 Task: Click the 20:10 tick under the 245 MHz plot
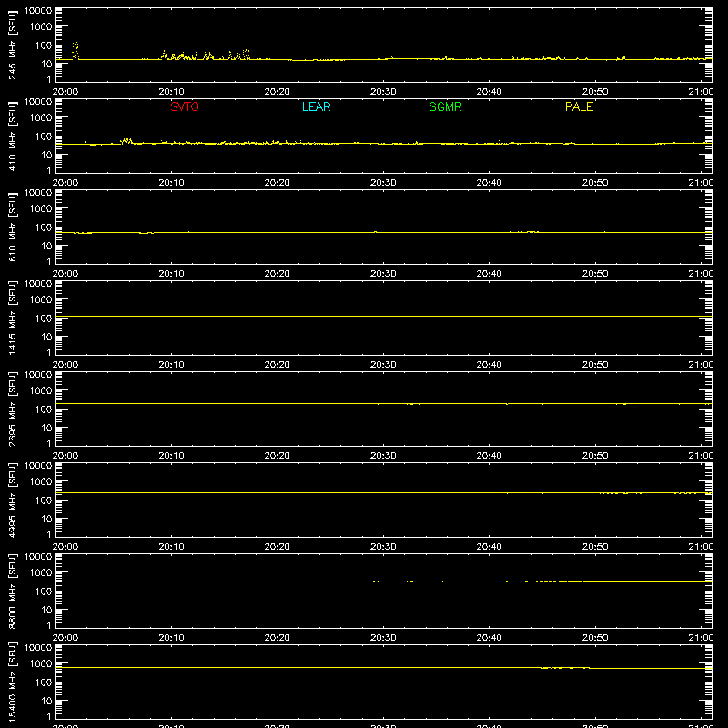pyautogui.click(x=171, y=92)
